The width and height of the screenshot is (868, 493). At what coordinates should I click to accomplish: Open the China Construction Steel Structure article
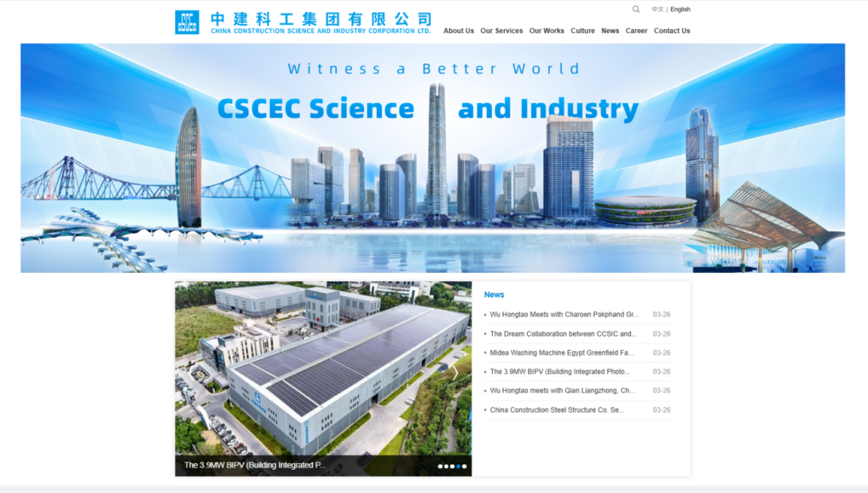[x=557, y=410]
